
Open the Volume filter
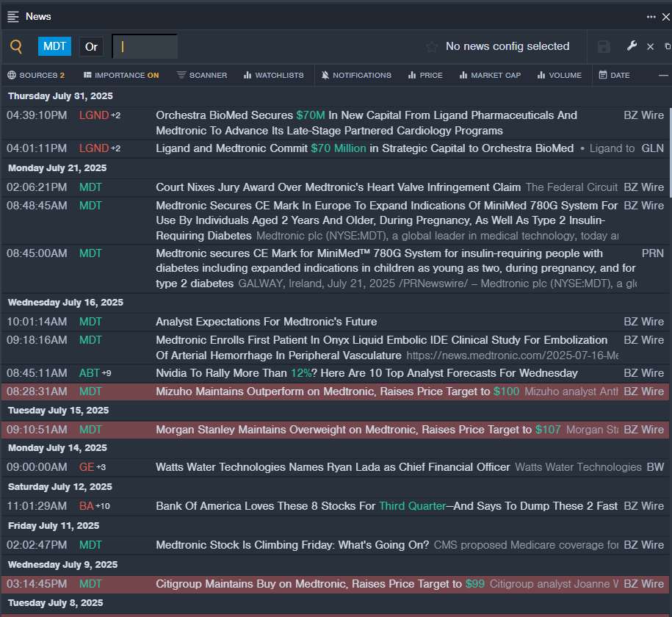click(x=560, y=76)
